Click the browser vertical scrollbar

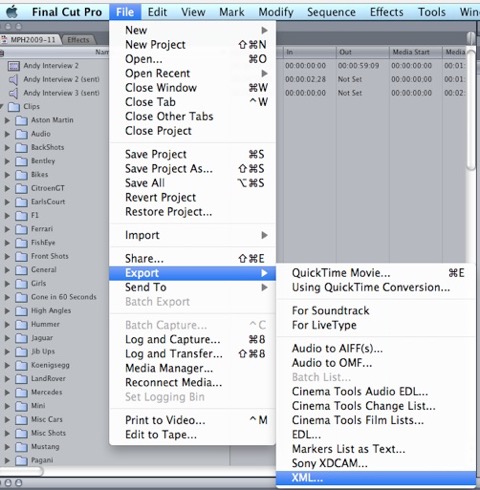tap(471, 110)
